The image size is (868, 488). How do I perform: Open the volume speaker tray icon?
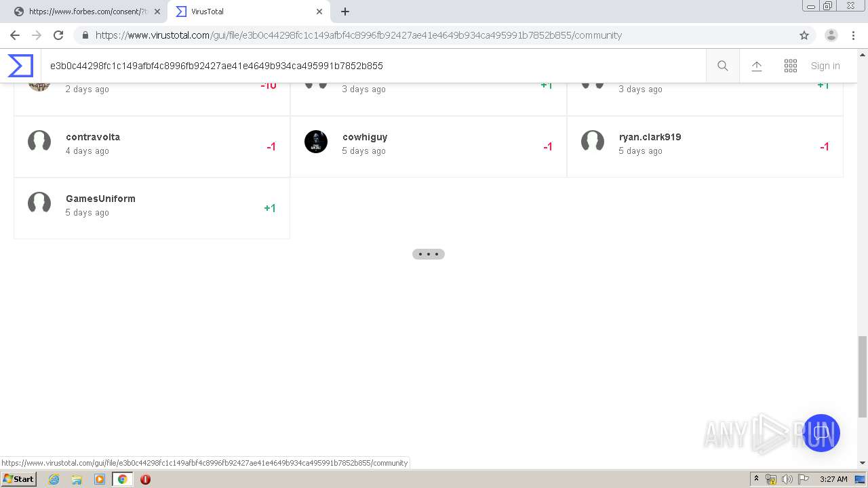(x=787, y=479)
